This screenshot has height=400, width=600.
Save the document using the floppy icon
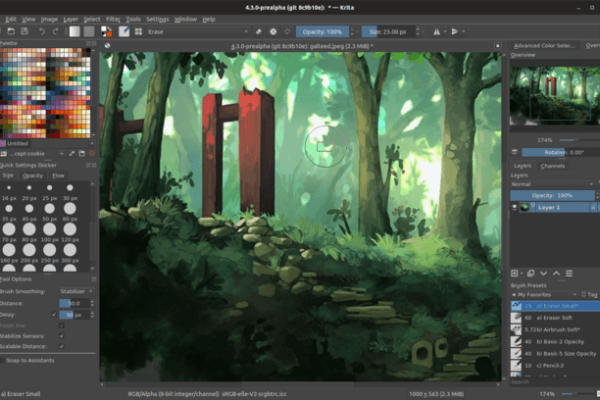tap(24, 31)
